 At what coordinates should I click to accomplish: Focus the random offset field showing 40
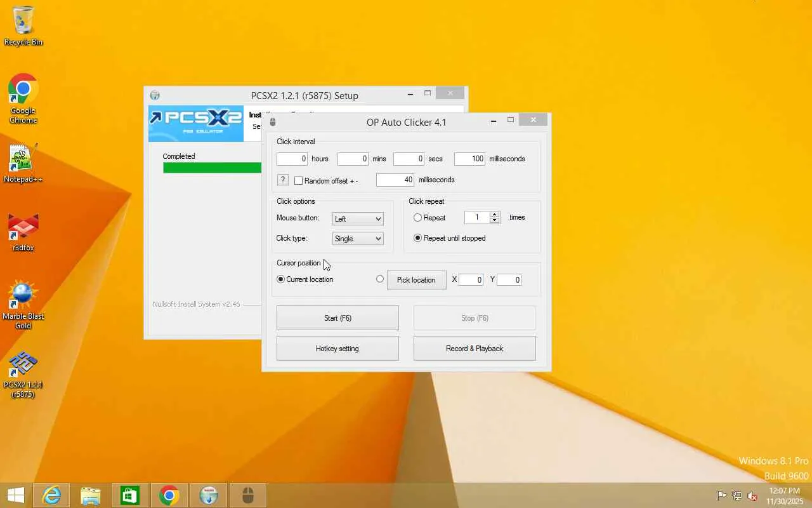click(x=395, y=180)
